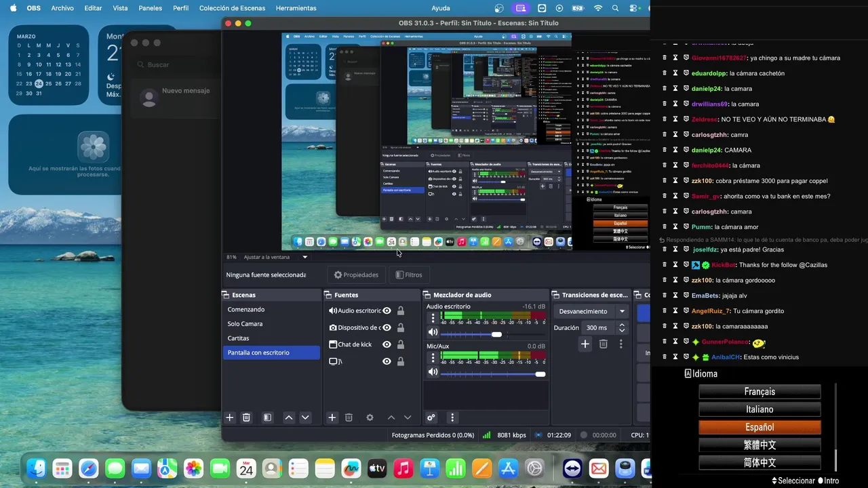Mute Mic/Aux speaker icon
The image size is (868, 488).
tap(432, 372)
